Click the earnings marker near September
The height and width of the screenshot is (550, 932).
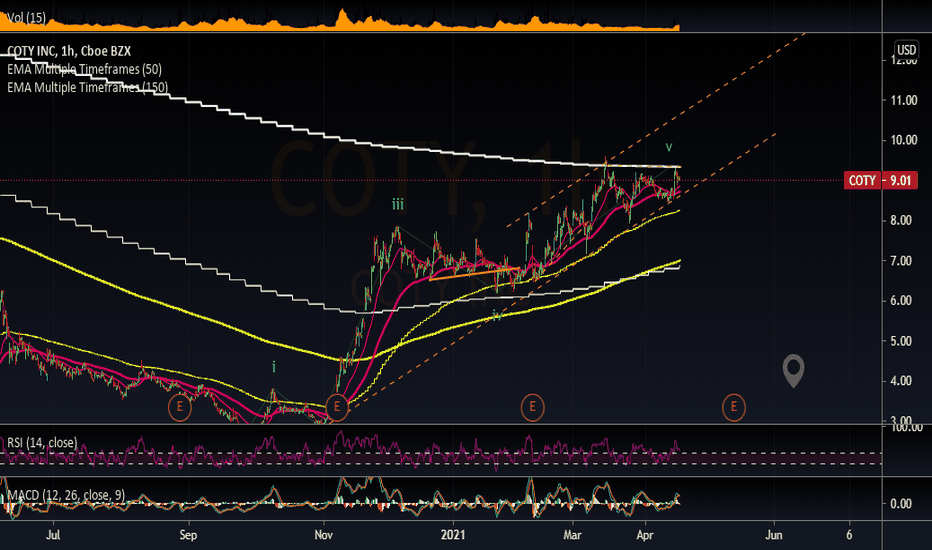pos(180,407)
